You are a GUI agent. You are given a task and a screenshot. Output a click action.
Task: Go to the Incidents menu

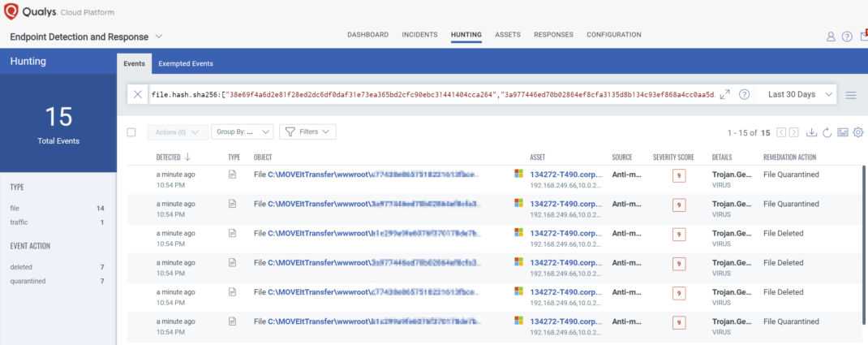[x=419, y=35]
